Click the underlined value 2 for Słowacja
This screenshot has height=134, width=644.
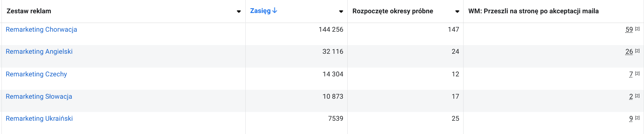(631, 97)
